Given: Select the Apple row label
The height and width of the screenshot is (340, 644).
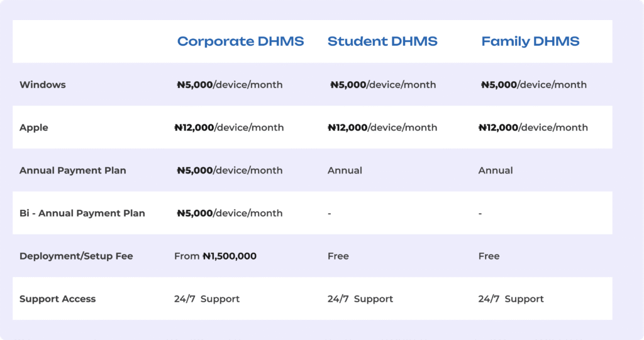Looking at the screenshot, I should [34, 128].
